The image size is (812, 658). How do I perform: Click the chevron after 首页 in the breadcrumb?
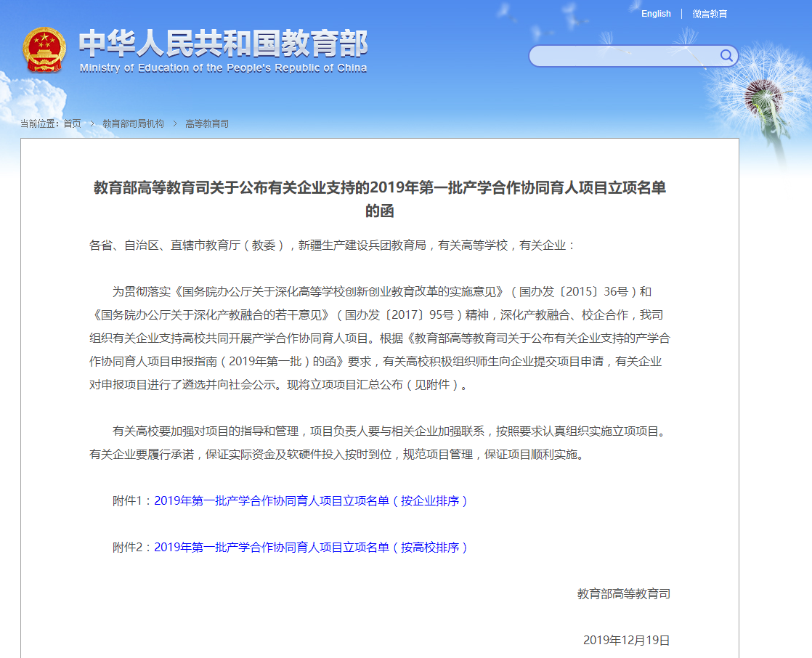(92, 123)
